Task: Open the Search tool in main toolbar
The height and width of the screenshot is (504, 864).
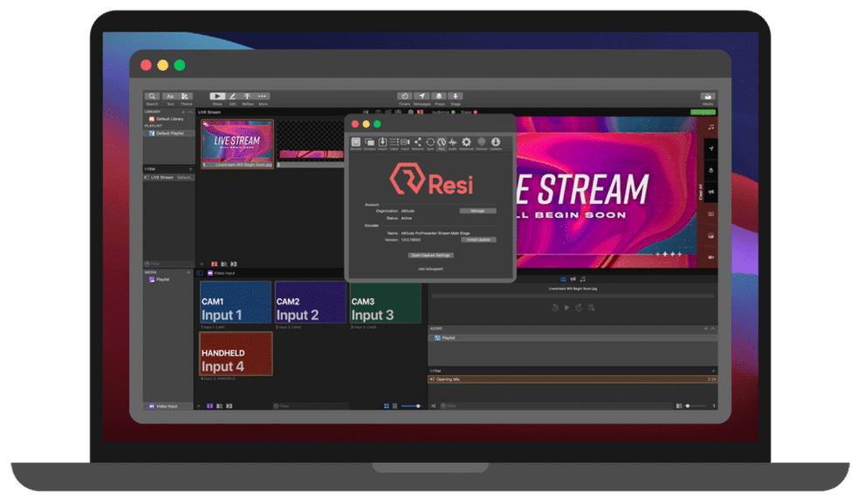Action: click(x=152, y=97)
